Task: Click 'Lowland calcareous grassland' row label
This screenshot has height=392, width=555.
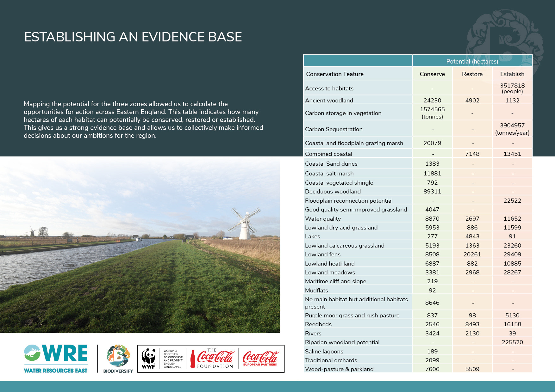Action: pyautogui.click(x=345, y=246)
